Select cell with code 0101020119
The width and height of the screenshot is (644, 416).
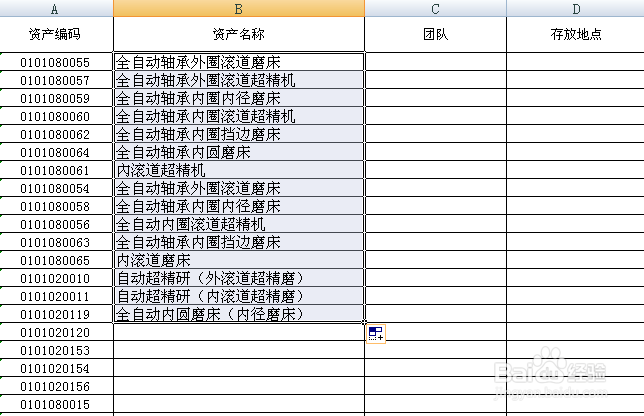tap(56, 314)
